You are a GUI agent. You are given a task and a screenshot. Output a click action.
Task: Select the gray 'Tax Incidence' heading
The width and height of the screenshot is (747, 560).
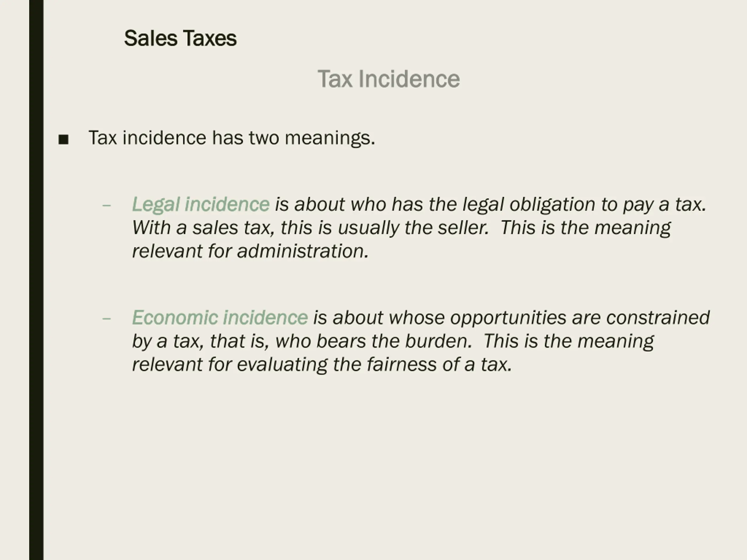click(x=389, y=79)
